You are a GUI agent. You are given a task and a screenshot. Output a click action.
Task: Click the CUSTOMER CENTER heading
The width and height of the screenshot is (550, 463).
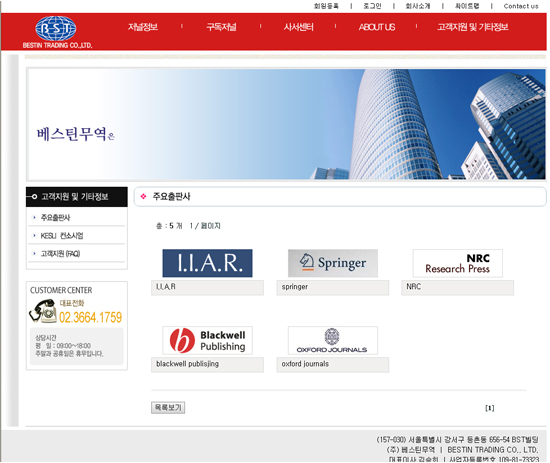[61, 290]
